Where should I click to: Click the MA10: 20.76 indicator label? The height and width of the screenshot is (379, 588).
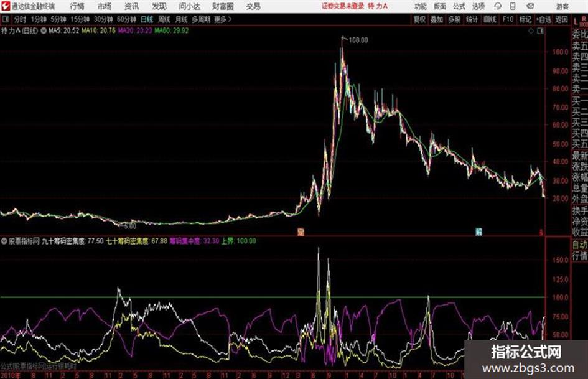[x=99, y=30]
